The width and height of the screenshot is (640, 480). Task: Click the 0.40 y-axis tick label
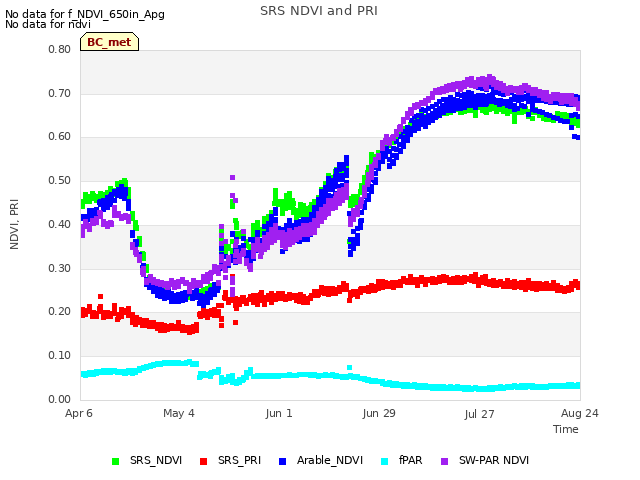[60, 224]
